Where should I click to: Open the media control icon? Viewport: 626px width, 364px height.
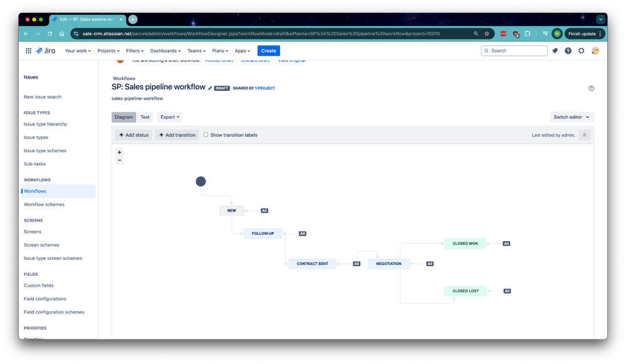tap(545, 34)
